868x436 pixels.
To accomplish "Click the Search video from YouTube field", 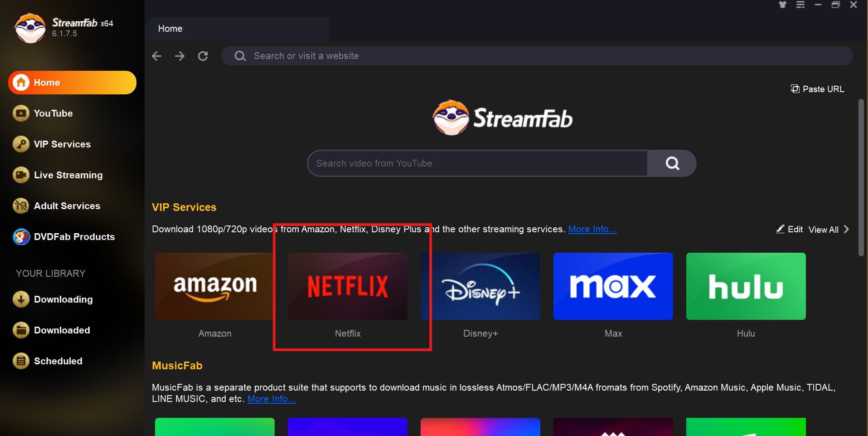I will [477, 163].
